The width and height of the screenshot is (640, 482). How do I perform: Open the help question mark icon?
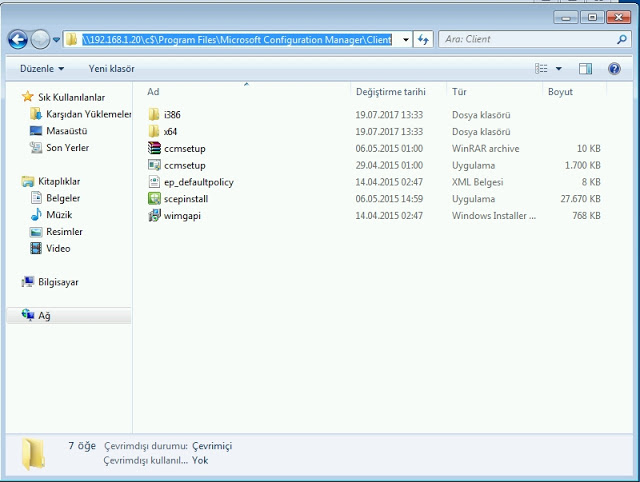coord(614,68)
